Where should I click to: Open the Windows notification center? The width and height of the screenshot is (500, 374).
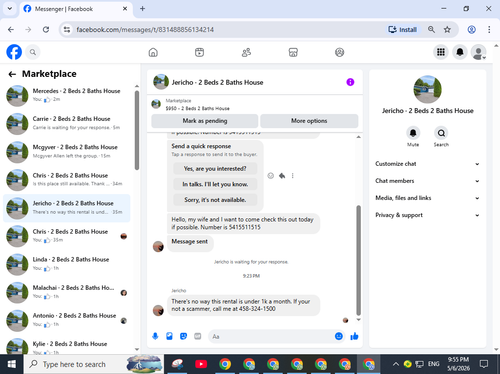(484, 364)
